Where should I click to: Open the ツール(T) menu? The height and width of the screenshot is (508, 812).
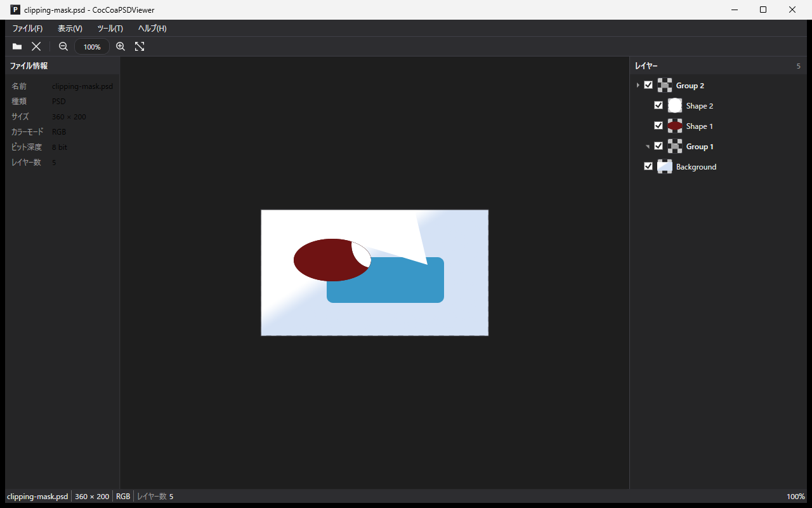pos(110,29)
